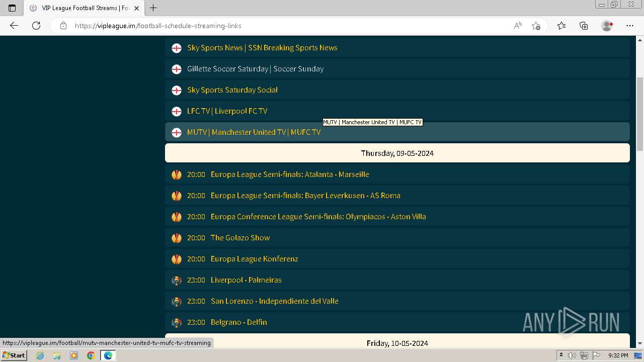Click England flag beside Sky Sports Saturday Social
The image size is (644, 362).
coord(177,90)
